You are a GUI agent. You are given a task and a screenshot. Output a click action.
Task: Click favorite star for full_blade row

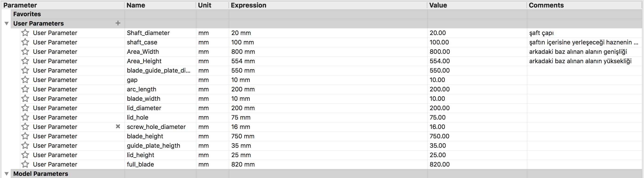25,165
